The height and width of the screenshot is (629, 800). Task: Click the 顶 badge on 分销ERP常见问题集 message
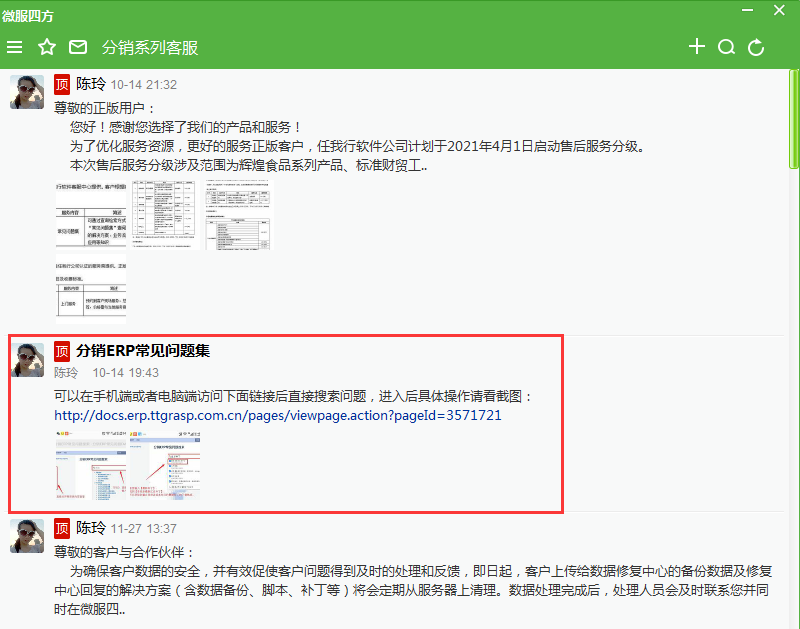click(x=62, y=351)
